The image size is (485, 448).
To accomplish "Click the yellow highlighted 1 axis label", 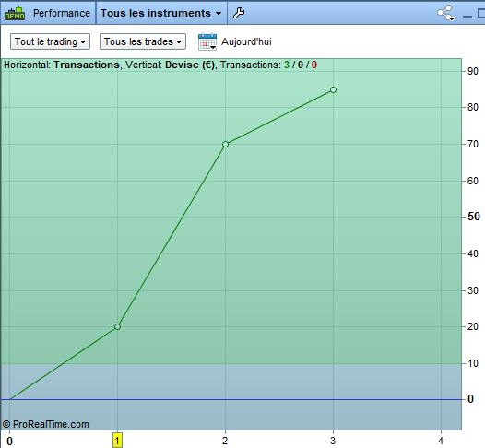I will (x=117, y=441).
